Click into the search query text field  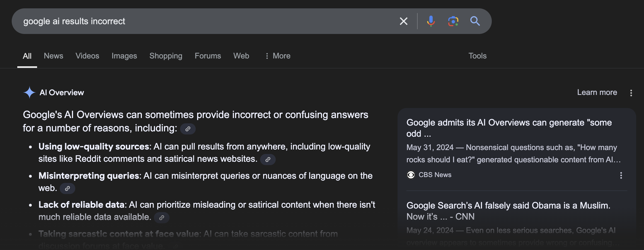click(x=195, y=21)
